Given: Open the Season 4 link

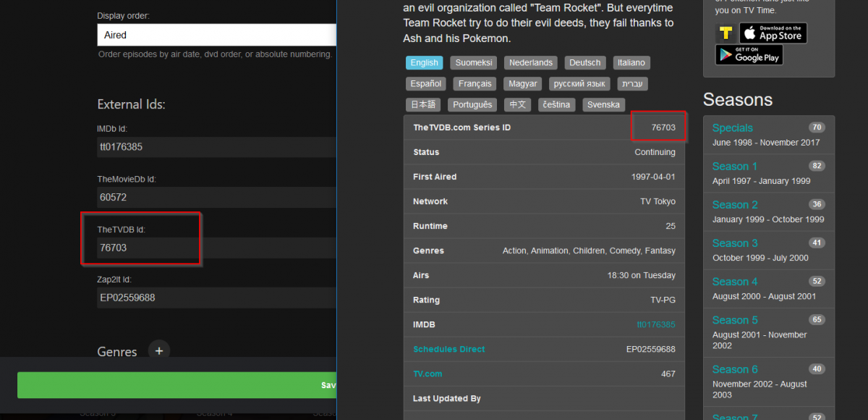Looking at the screenshot, I should click(735, 282).
